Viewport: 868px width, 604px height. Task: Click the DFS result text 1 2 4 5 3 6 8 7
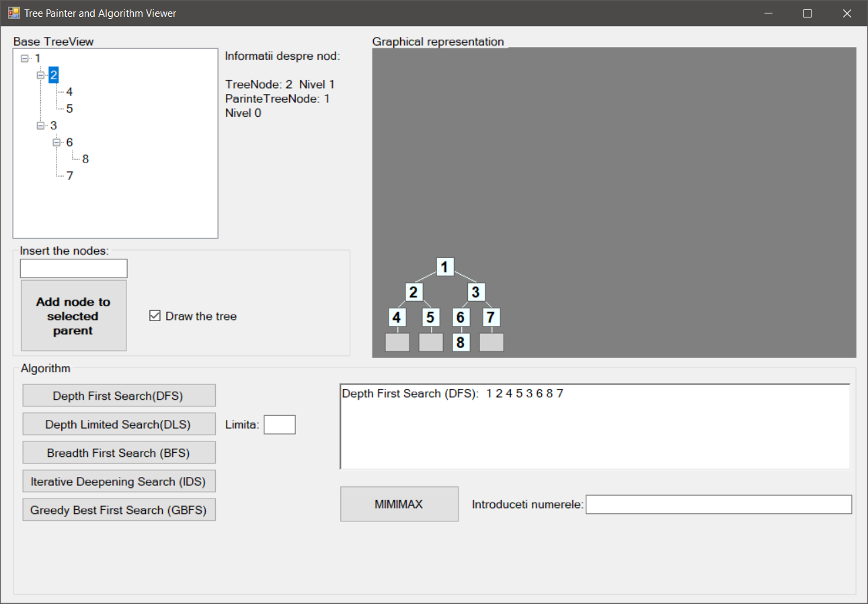(524, 393)
